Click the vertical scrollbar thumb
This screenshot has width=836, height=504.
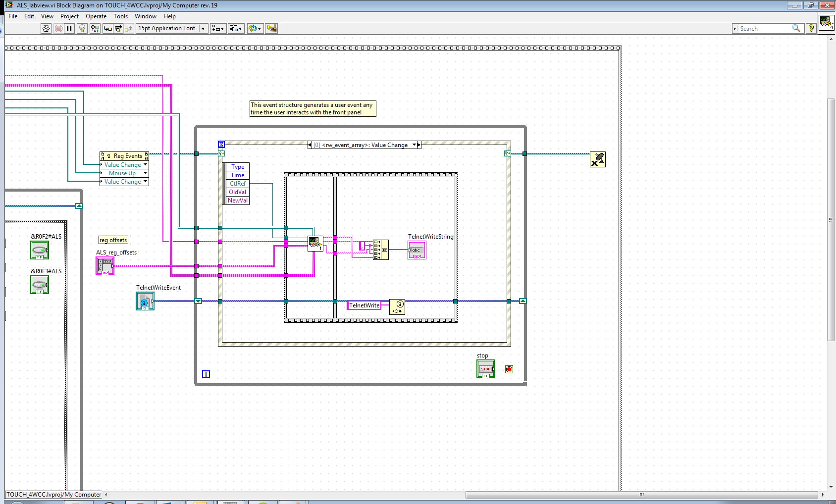pyautogui.click(x=831, y=220)
